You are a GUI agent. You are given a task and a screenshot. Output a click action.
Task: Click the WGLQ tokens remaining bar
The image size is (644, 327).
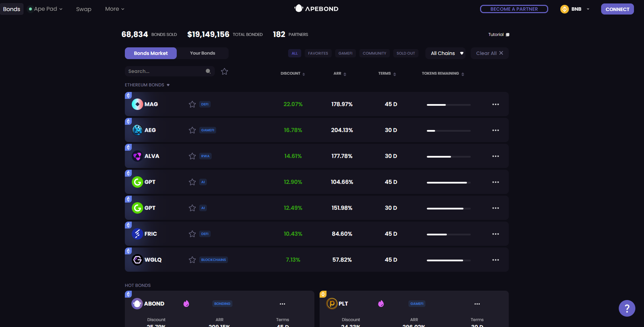click(449, 260)
